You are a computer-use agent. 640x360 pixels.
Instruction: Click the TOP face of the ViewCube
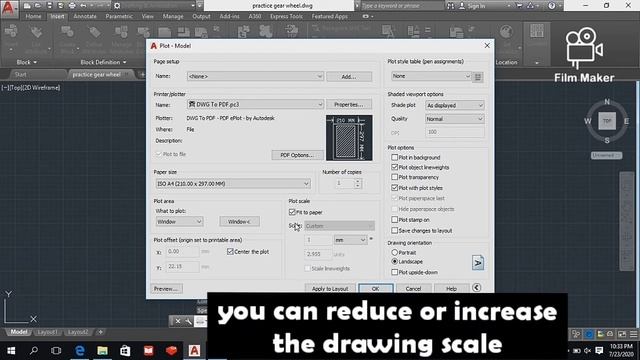(x=607, y=121)
